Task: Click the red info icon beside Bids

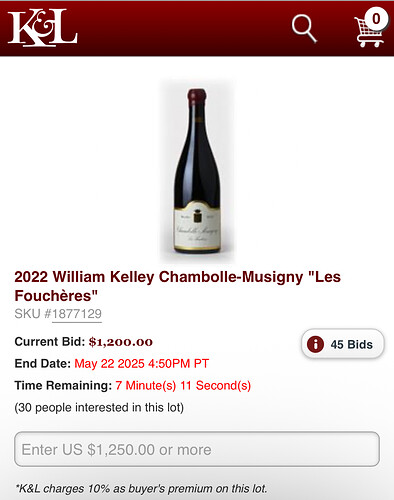Action: pos(315,344)
